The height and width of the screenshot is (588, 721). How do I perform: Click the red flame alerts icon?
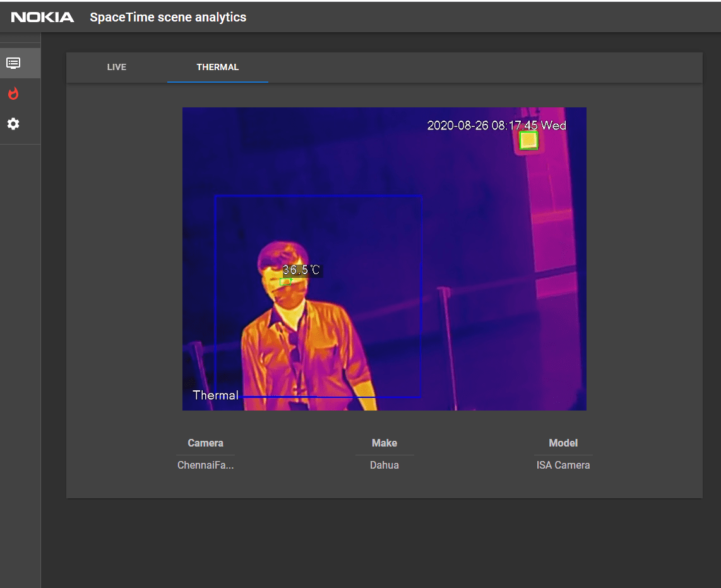point(13,94)
